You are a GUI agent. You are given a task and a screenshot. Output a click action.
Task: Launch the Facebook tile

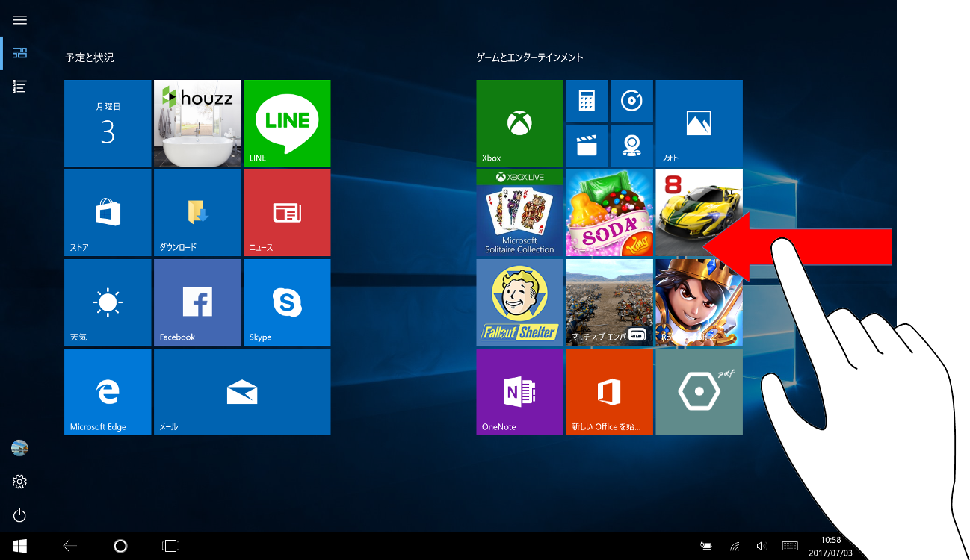point(197,302)
